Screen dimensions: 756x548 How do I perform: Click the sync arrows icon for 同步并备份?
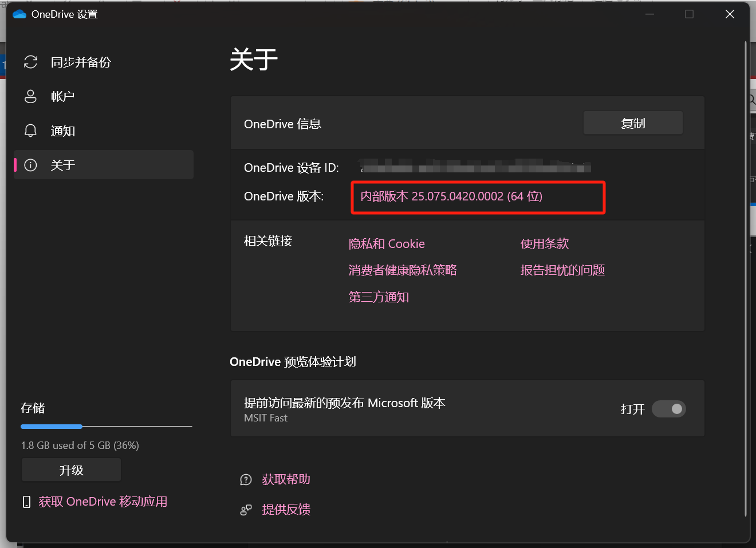pos(30,62)
